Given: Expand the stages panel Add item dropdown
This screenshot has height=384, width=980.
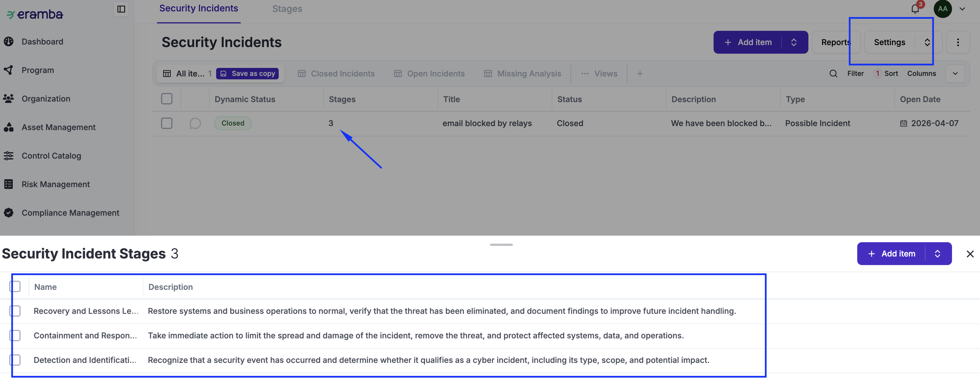Looking at the screenshot, I should click(x=938, y=254).
